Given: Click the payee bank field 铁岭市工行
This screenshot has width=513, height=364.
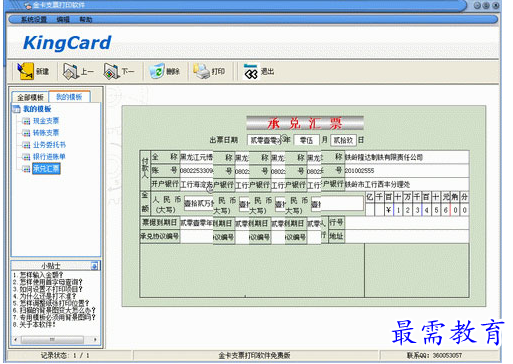Looking at the screenshot, I should click(406, 184).
